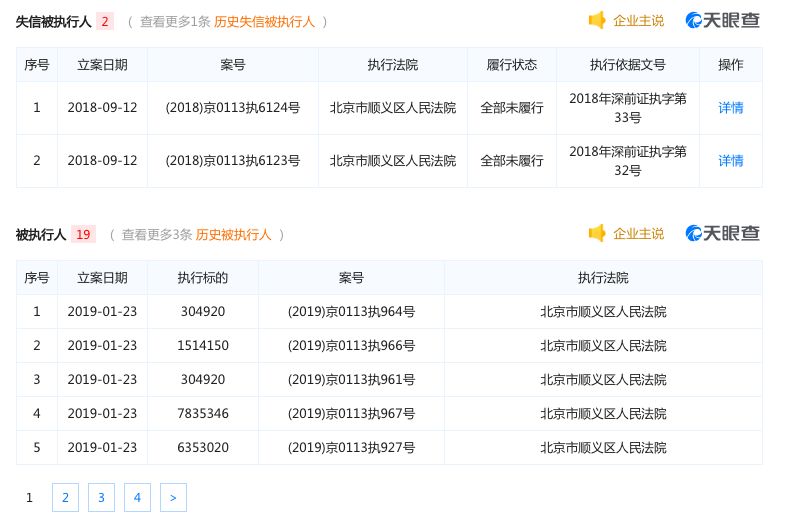This screenshot has width=786, height=531.
Task: Open 历史被执行人 link
Action: 234,234
